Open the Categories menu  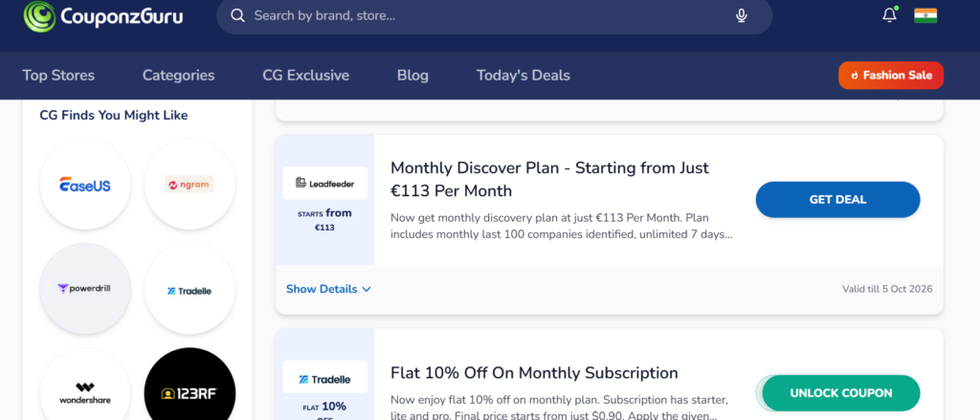[x=178, y=76]
